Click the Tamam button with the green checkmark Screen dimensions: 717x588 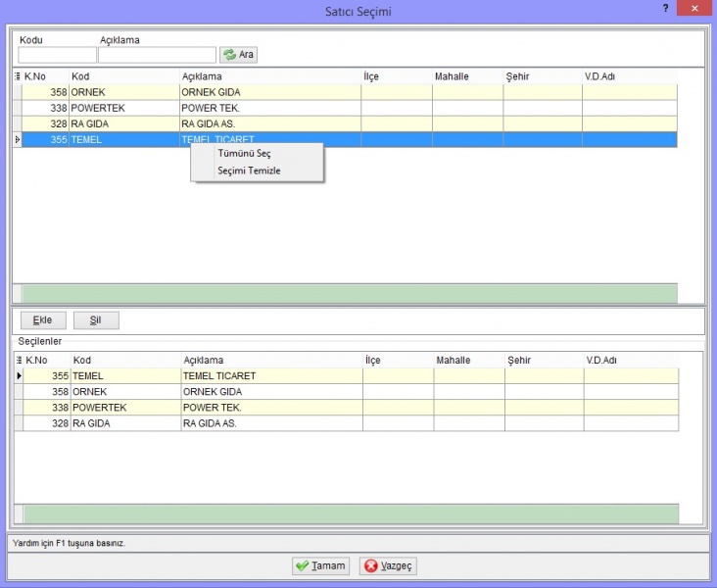[x=321, y=566]
